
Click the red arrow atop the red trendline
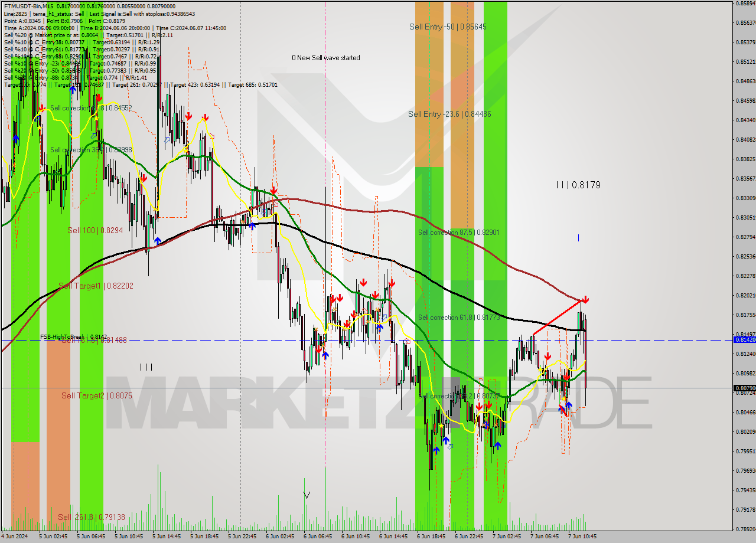tap(585, 299)
